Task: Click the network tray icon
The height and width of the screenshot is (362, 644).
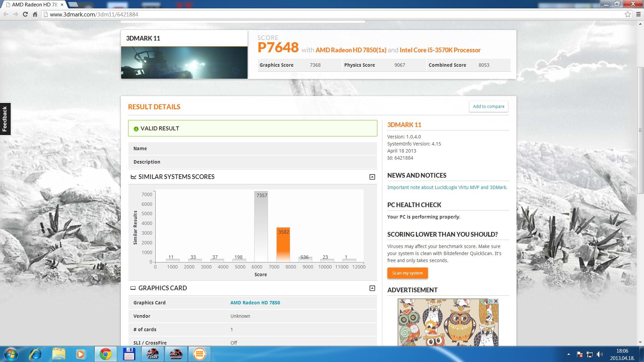Action: coord(589,354)
